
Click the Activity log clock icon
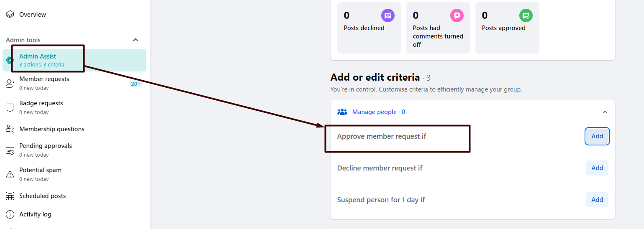coord(10,214)
